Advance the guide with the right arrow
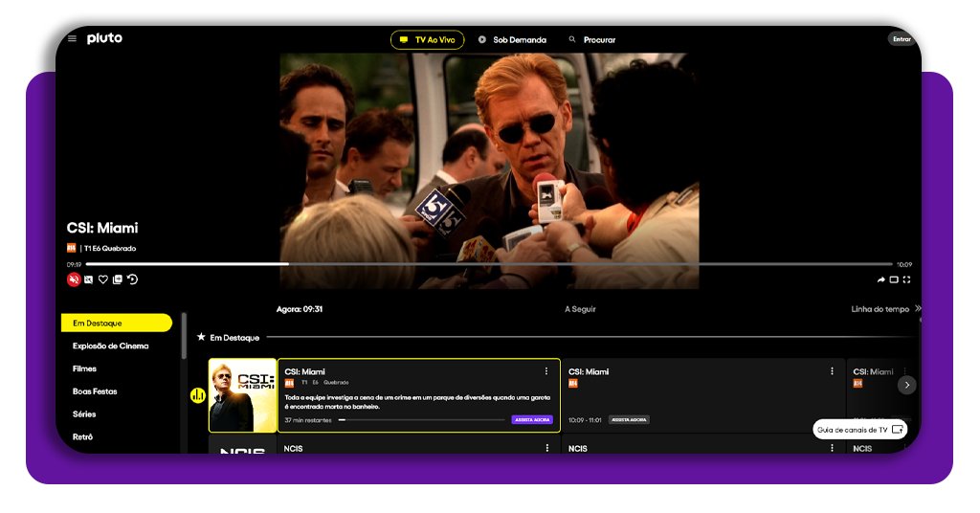 [907, 385]
